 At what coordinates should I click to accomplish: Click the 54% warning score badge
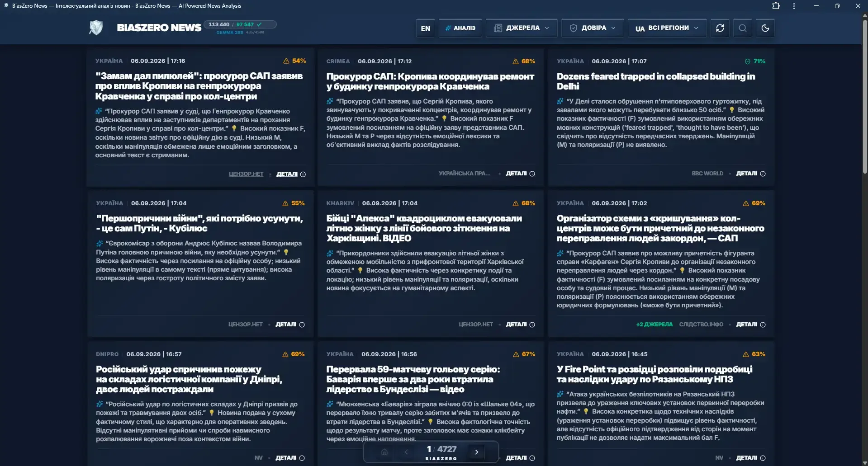coord(294,61)
